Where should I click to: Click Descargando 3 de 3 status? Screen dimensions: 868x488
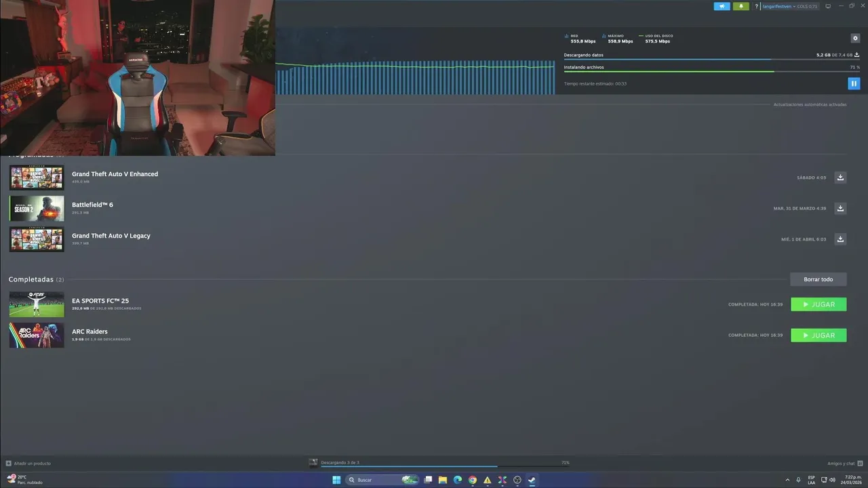click(340, 462)
